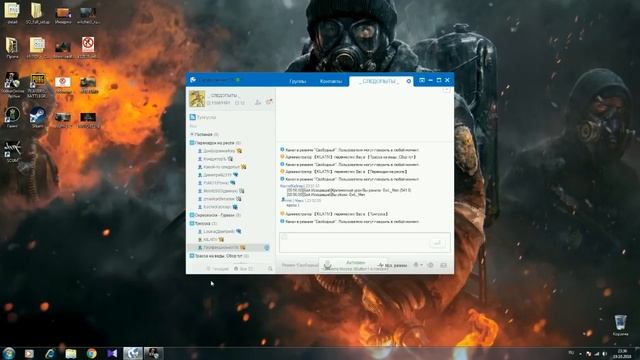
Task: Switch to the Контакты tab
Action: click(331, 82)
